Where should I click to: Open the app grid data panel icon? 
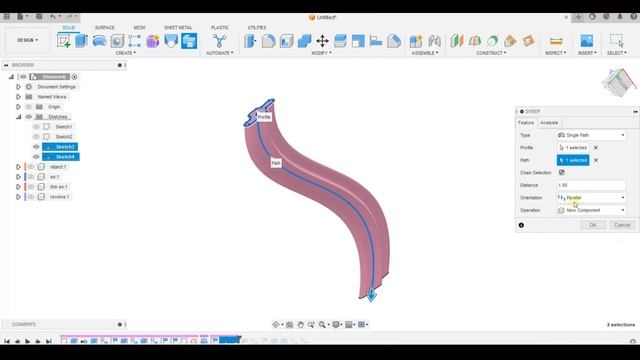[x=7, y=17]
